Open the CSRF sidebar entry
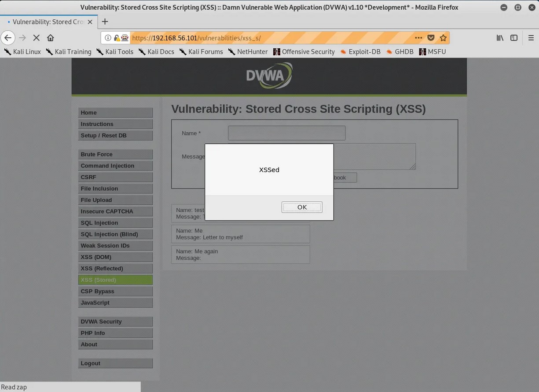 coord(115,177)
